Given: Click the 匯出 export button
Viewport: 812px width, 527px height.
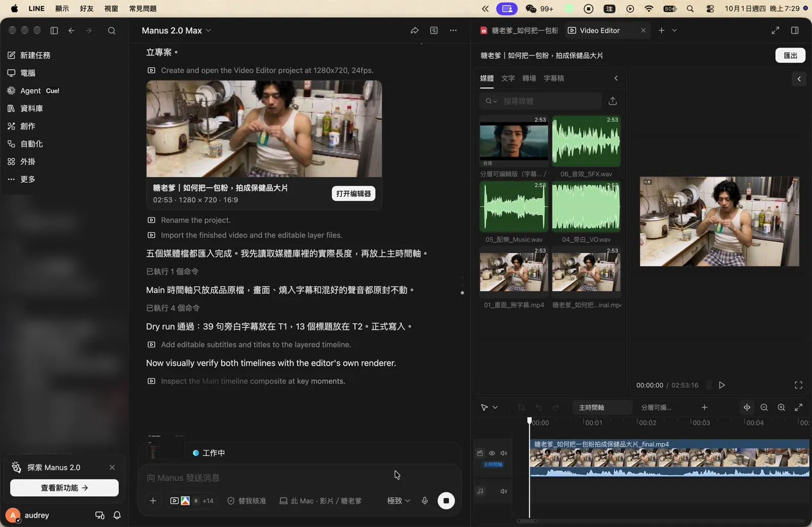Looking at the screenshot, I should point(790,55).
